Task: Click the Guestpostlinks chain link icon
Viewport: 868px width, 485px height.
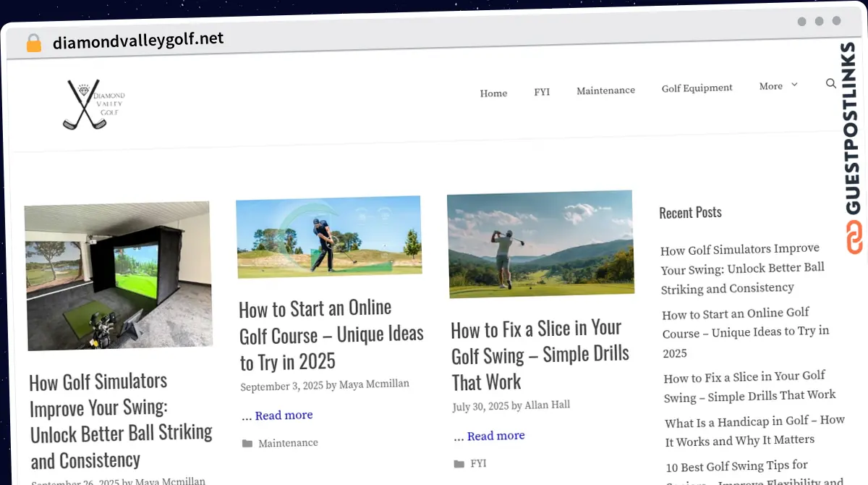Action: click(855, 237)
